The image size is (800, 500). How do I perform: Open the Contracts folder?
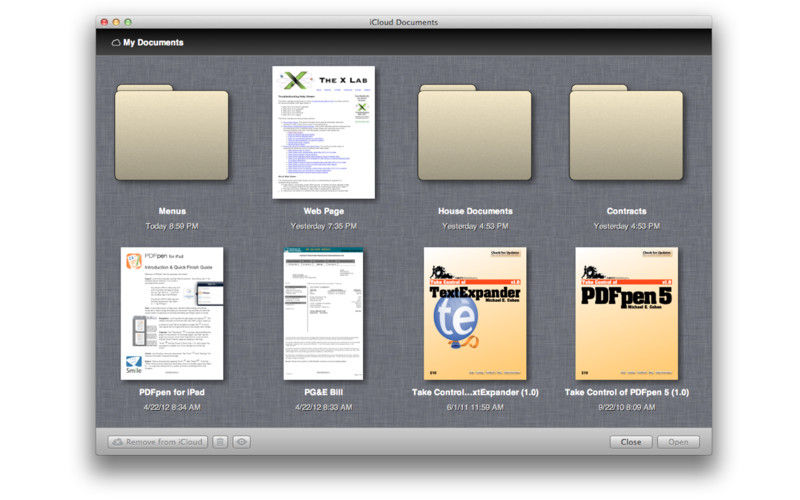626,133
